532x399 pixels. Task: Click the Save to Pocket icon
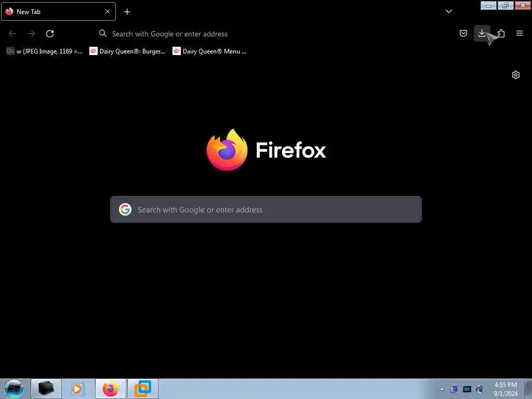[463, 33]
